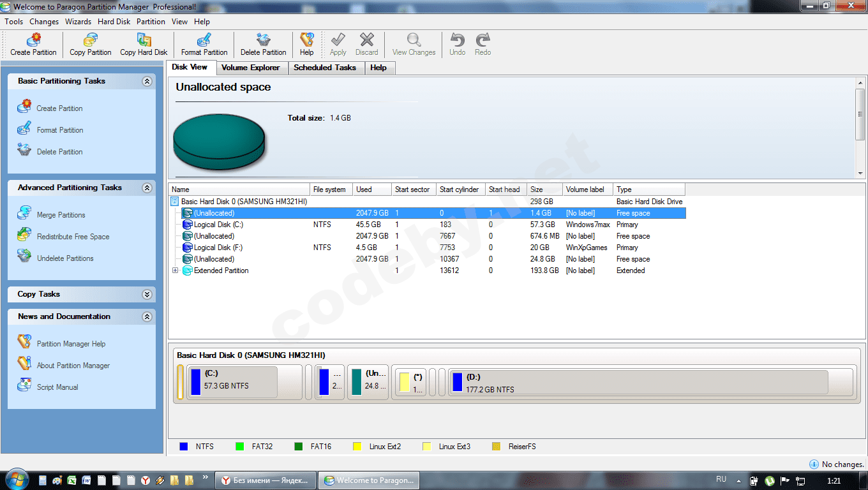Screen dimensions: 868x490
Task: Click the Merge Partitions link
Action: (x=61, y=215)
